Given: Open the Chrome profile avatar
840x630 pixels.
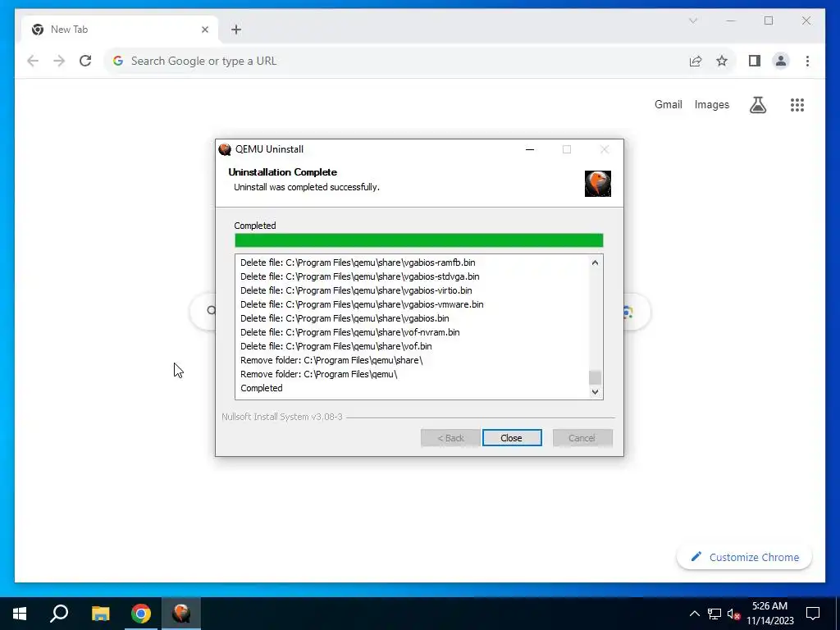Looking at the screenshot, I should [x=781, y=61].
